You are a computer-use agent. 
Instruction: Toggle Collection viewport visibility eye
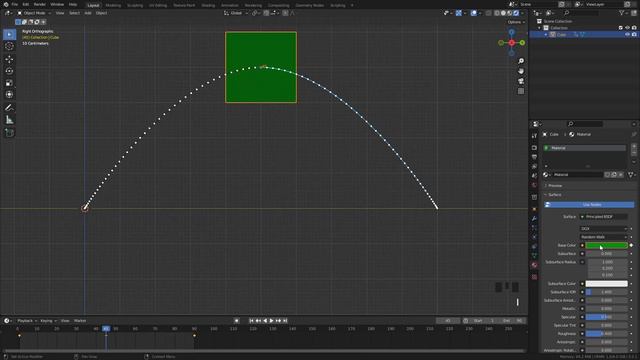point(627,28)
